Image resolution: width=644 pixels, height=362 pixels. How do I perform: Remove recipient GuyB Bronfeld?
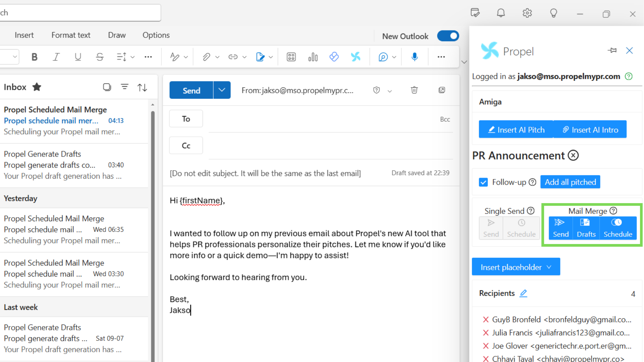[485, 319]
